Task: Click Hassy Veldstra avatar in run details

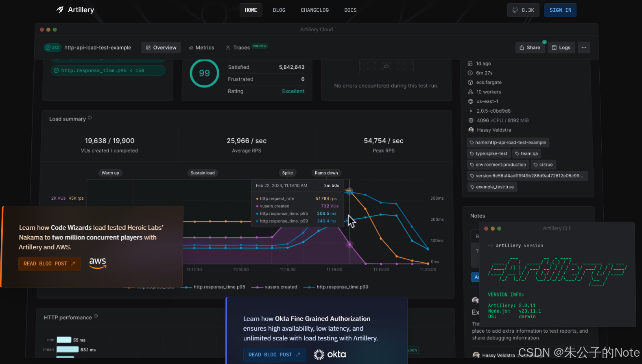Action: 471,130
